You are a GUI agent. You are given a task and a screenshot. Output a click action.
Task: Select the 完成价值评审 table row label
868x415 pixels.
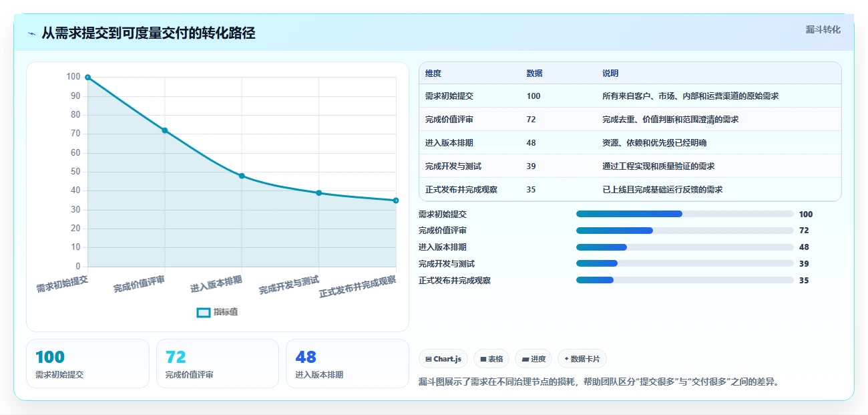449,120
